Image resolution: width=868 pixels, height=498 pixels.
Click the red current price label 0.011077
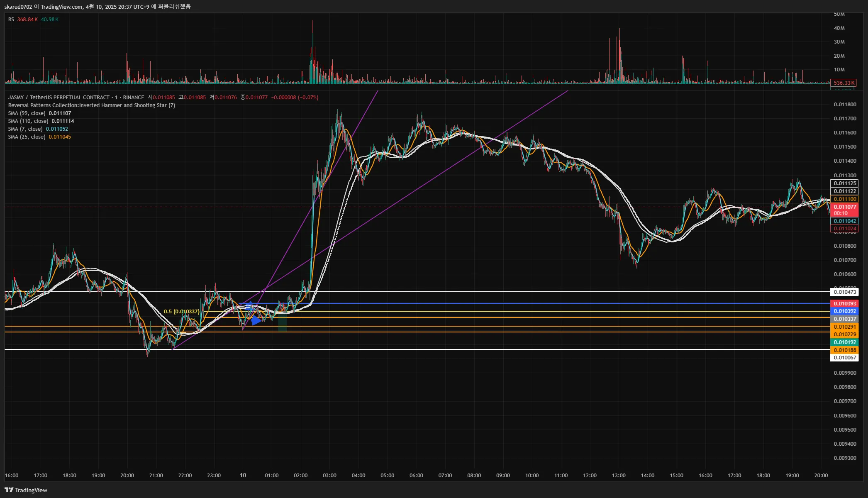[844, 210]
